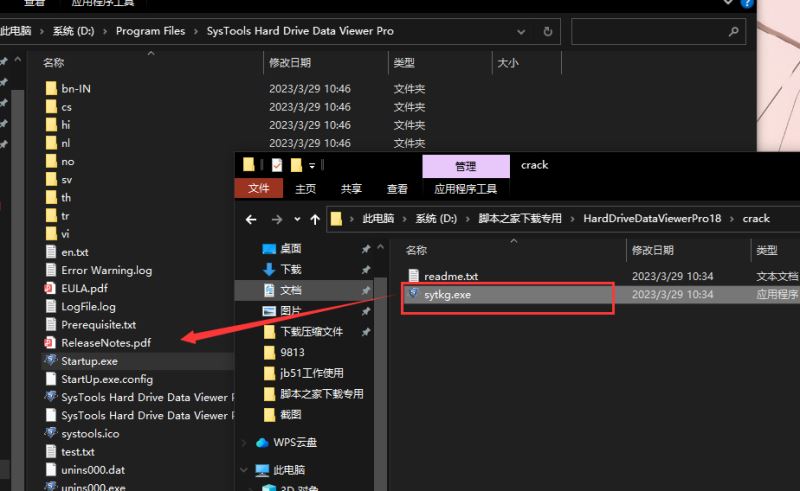Screen dimensions: 800x491
Task: Open recent locations dropdown in crack window
Action: 297,219
